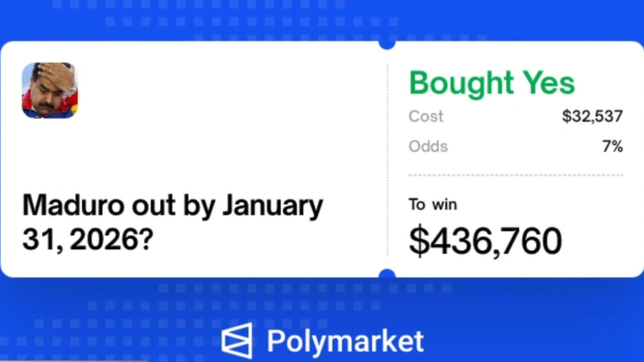
Task: Click the vertical dotted ticket divider
Action: pos(387,161)
